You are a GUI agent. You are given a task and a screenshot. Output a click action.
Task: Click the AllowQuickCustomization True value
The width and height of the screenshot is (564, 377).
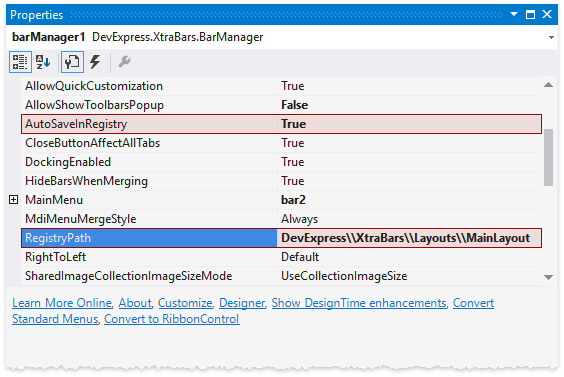pyautogui.click(x=409, y=86)
